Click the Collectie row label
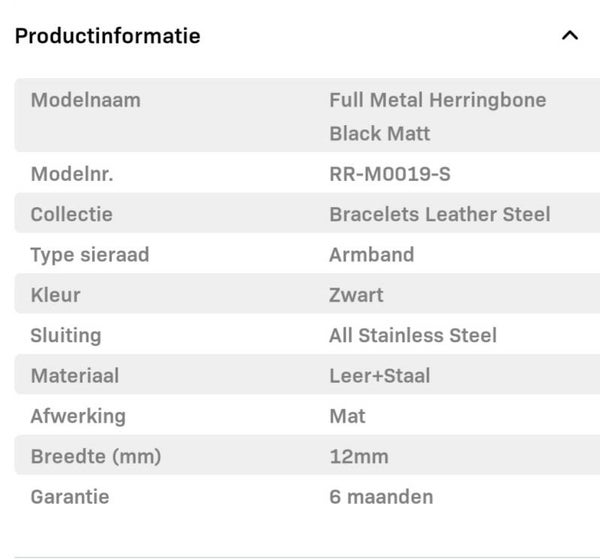This screenshot has width=600, height=560. coord(71,214)
